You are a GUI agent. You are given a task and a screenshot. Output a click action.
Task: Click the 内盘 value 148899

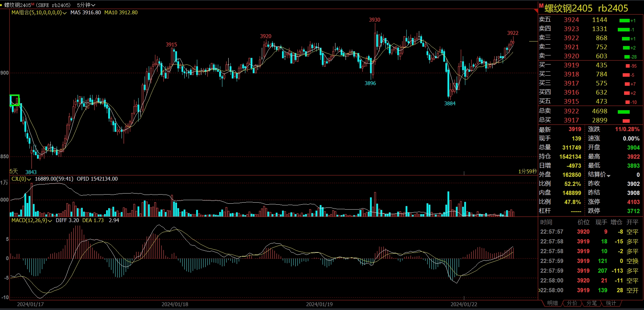pyautogui.click(x=572, y=193)
